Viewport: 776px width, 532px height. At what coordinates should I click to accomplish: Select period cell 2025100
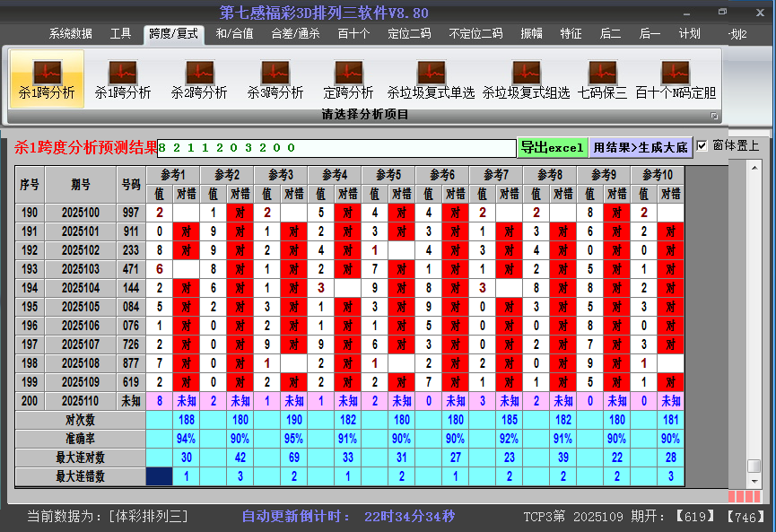pos(81,213)
